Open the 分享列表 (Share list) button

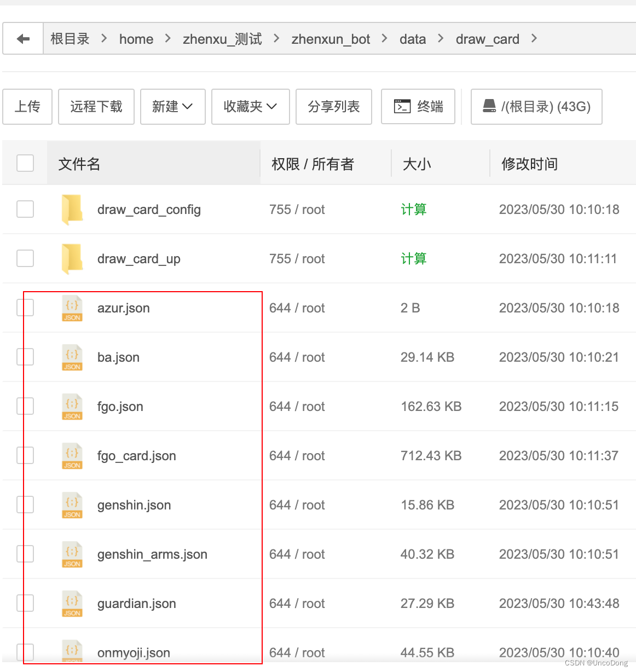pyautogui.click(x=334, y=106)
